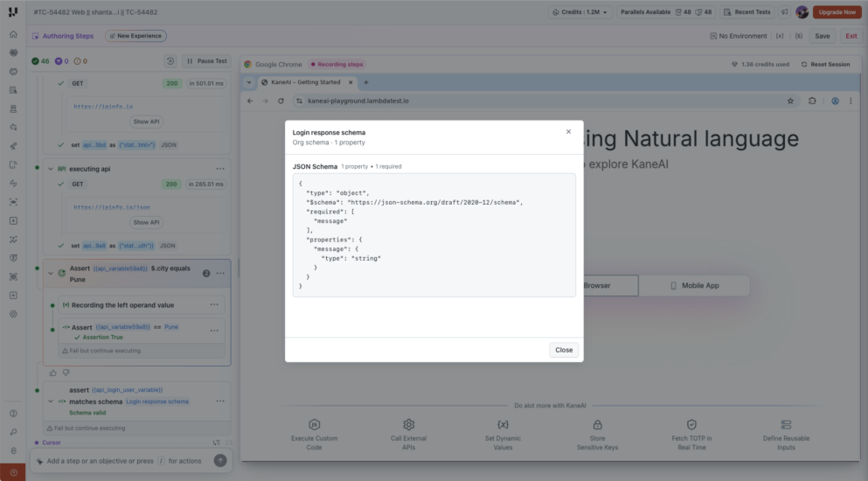This screenshot has width=868, height=481.
Task: Open more options for Assert $.city step
Action: coord(220,273)
